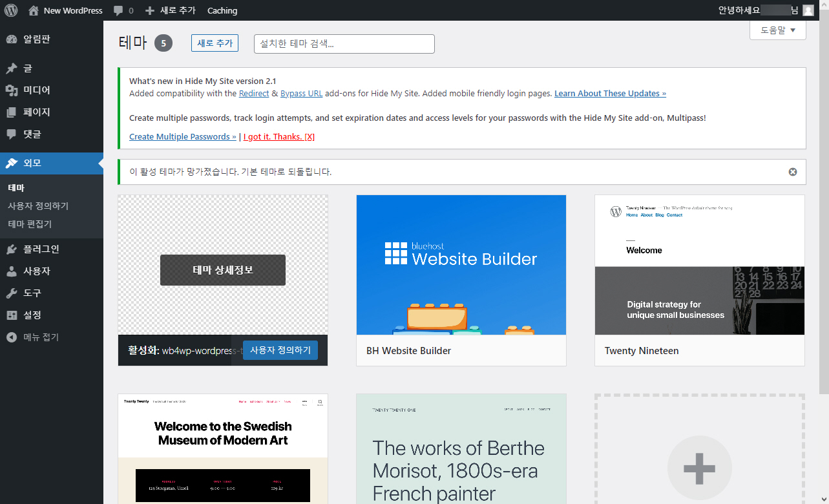
Task: Focus the 설치한 테마 검색 search field
Action: pos(344,44)
